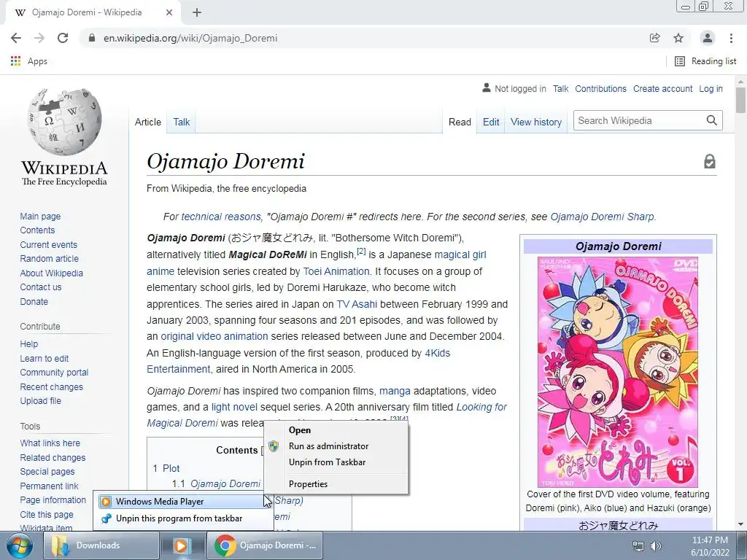Open the Toei Animation link
Image resolution: width=747 pixels, height=560 pixels.
click(336, 271)
